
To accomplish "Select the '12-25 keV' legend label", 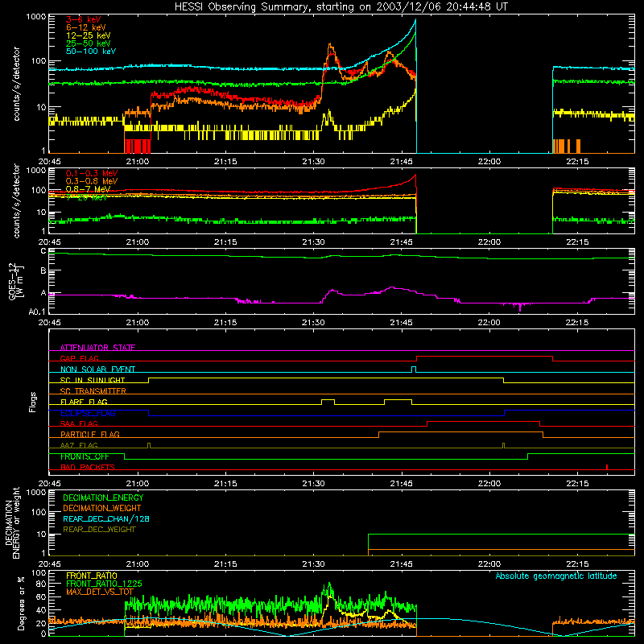I will [89, 35].
